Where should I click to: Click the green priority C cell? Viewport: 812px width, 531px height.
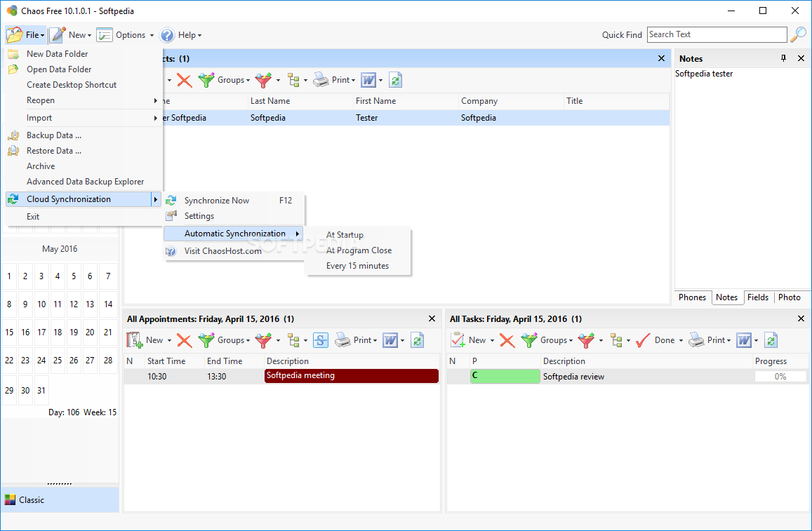click(505, 376)
